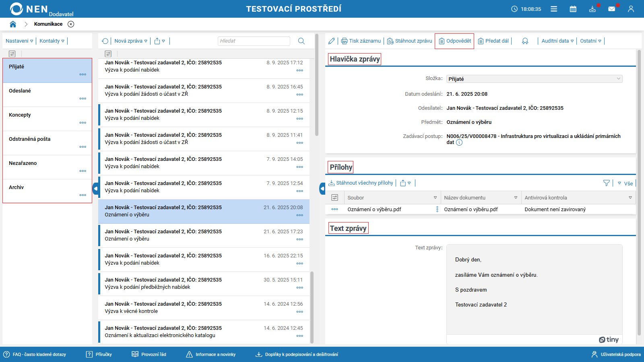This screenshot has width=644, height=362.
Task: Open Antivirová kontrola column filter arrow
Action: coord(630,197)
